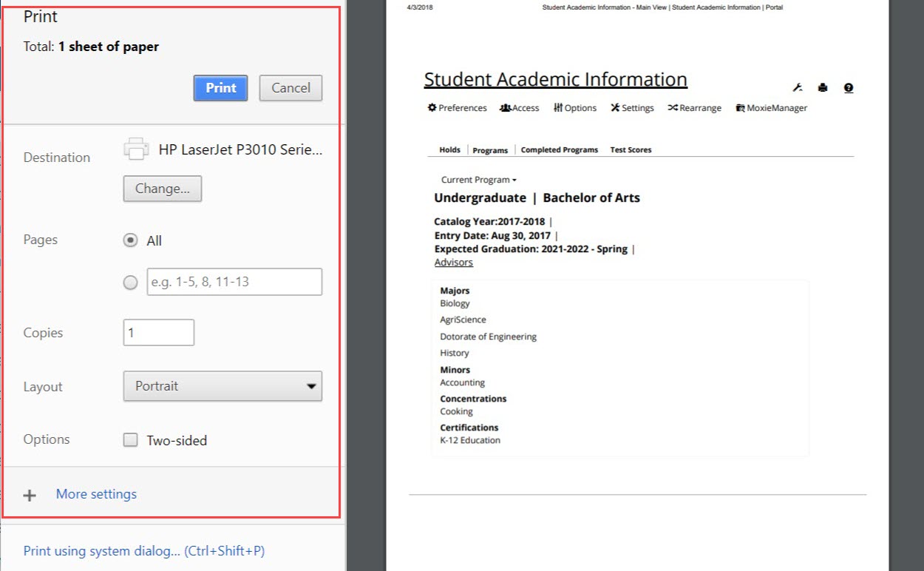Click the printer icon in portlet header
The width and height of the screenshot is (924, 571).
pyautogui.click(x=823, y=88)
